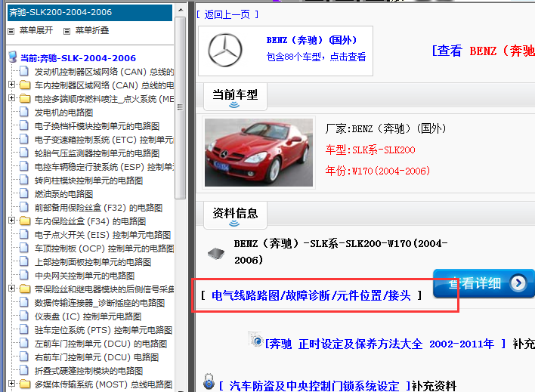This screenshot has height=392, width=535.
Task: Click 包含88个车型，点击查看 link
Action: pos(316,57)
